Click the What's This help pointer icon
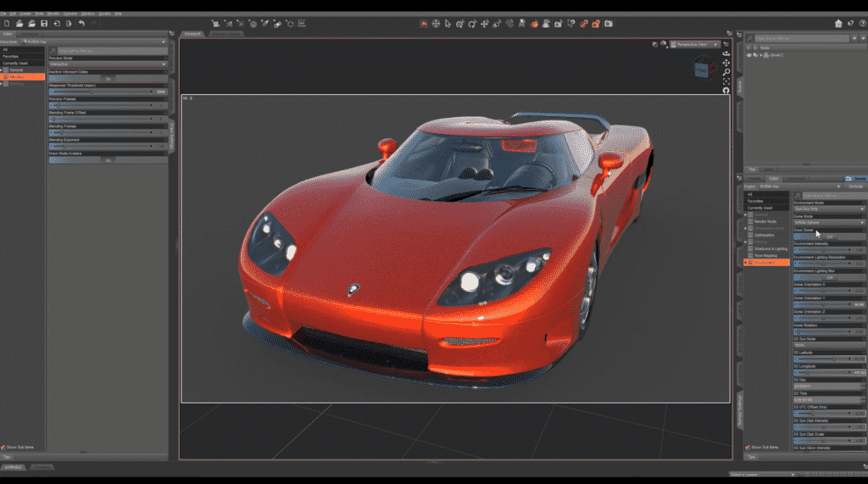Image resolution: width=868 pixels, height=484 pixels. pos(850,24)
